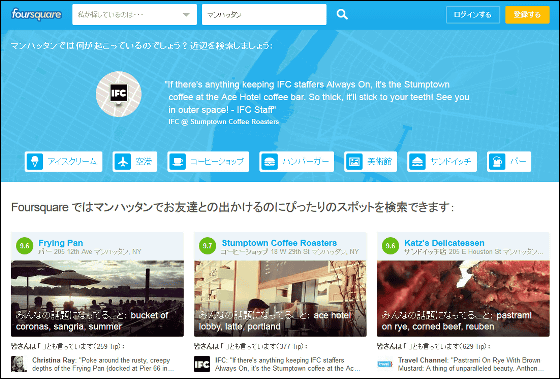Open the Katz's Delicatessen venue link
This screenshot has width=560, height=379.
click(444, 243)
